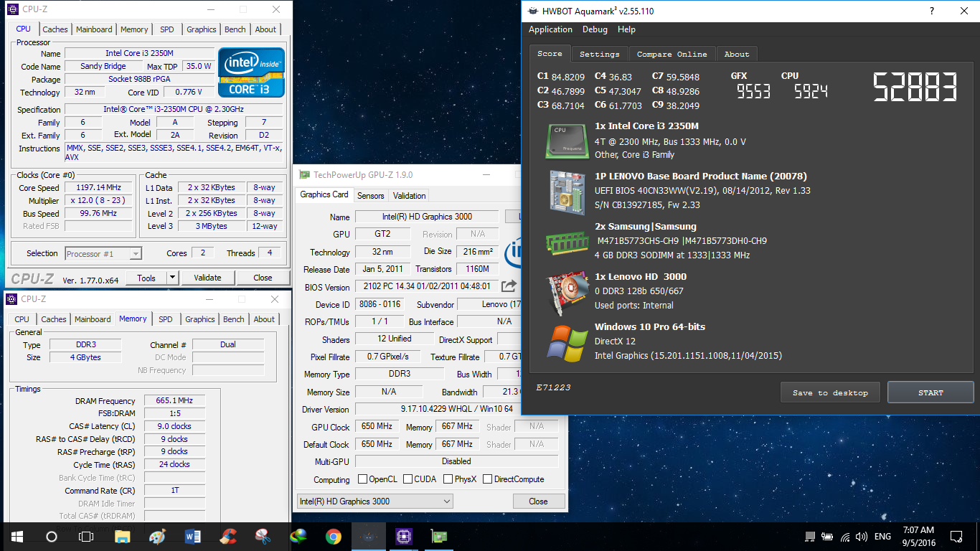This screenshot has height=551, width=980.
Task: Switch to GPU-Z via its green taskbar icon
Action: click(438, 536)
